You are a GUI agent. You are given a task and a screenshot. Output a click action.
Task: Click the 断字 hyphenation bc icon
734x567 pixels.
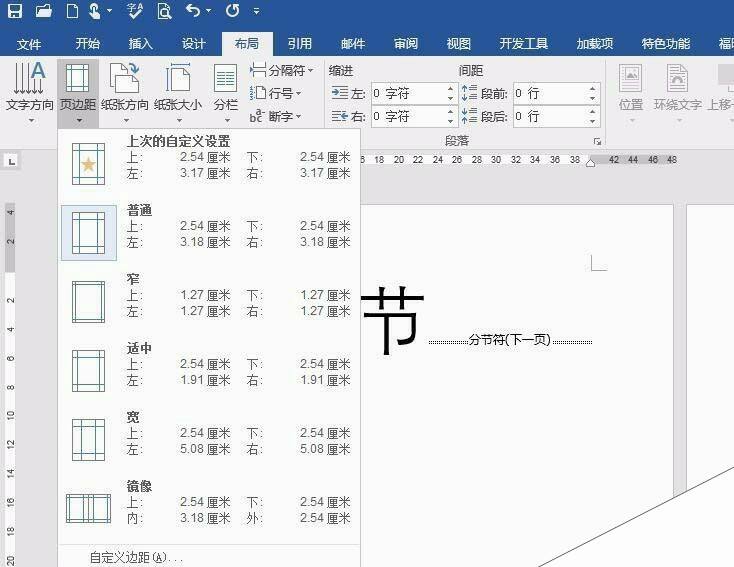[x=257, y=116]
